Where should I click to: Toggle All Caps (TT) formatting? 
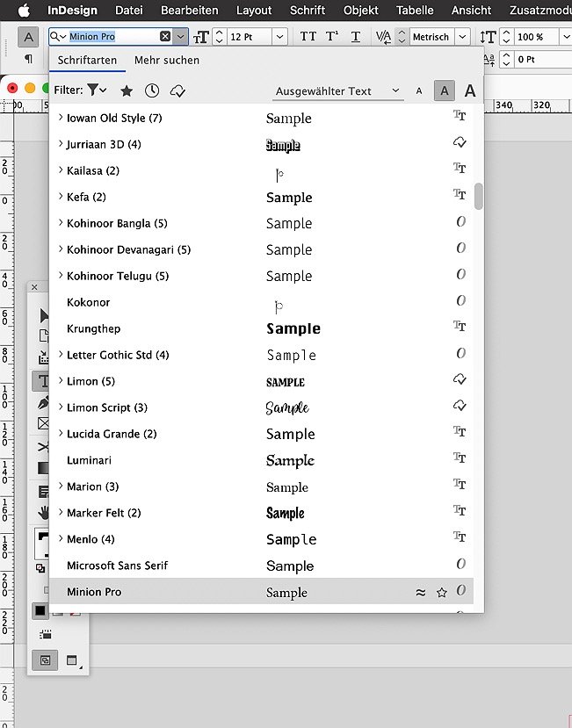tap(308, 37)
